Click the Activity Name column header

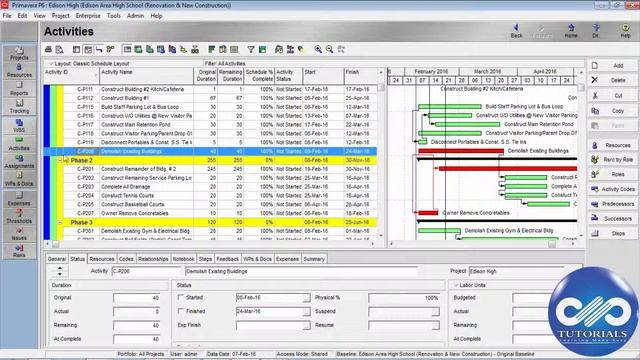click(x=147, y=76)
